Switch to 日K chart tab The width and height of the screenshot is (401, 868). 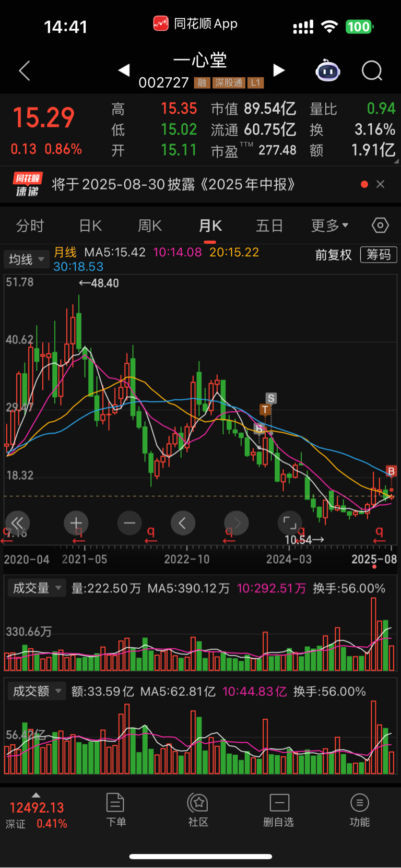90,225
